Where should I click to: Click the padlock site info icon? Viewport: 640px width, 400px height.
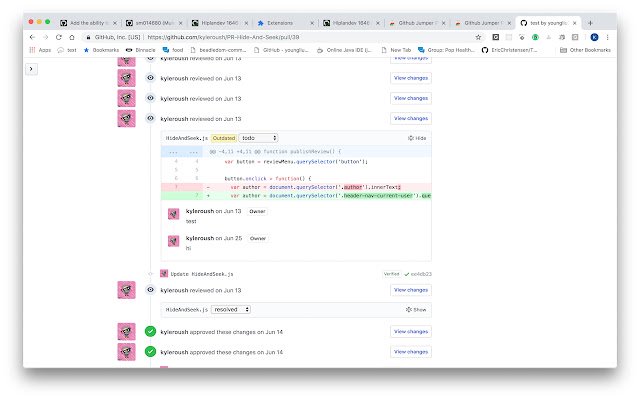click(x=88, y=37)
